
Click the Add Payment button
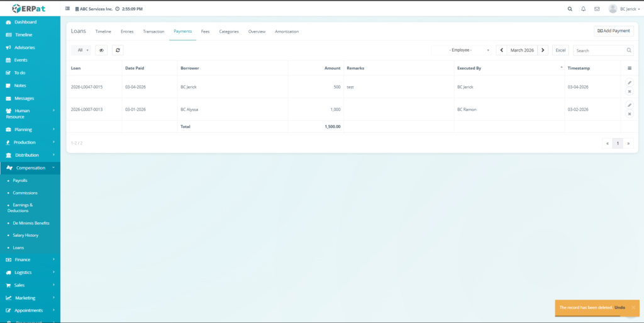click(613, 31)
